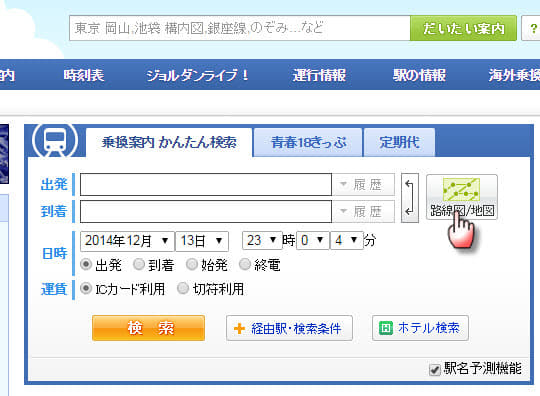The width and height of the screenshot is (540, 396).
Task: Click the green だいたい案内 button
Action: 464,28
